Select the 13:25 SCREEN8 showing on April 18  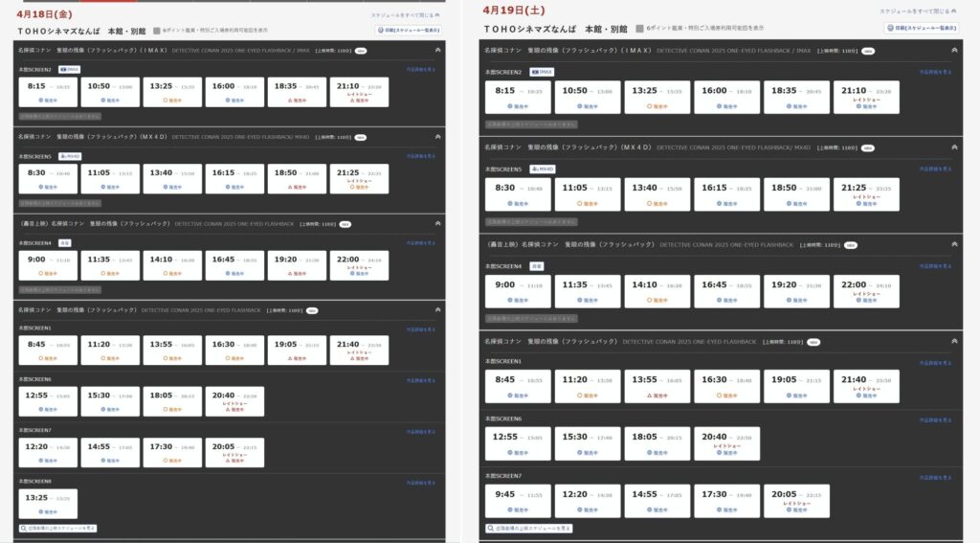(48, 504)
